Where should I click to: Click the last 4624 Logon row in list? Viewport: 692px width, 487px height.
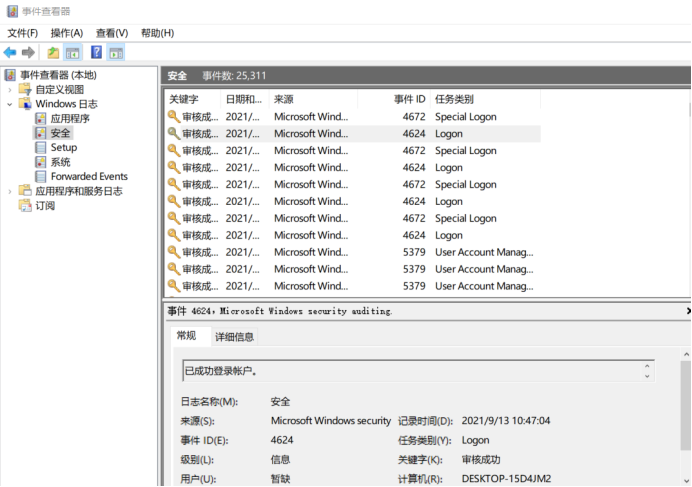353,235
